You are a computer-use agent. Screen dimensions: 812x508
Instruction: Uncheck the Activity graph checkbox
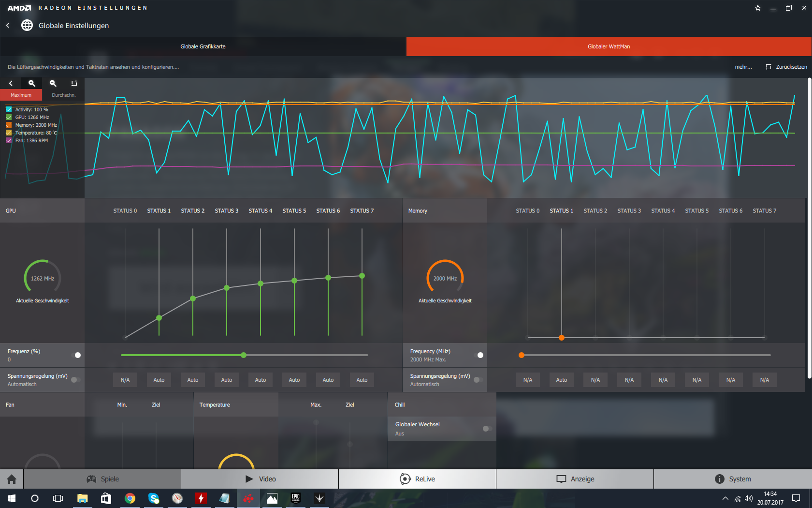(9, 110)
